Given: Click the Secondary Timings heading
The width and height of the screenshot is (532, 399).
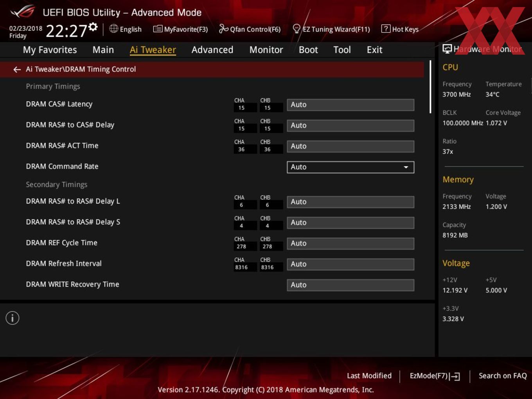Looking at the screenshot, I should coord(57,185).
